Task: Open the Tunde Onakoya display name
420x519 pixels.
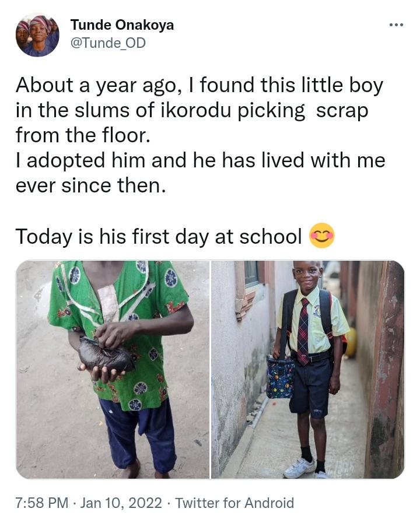Action: pyautogui.click(x=122, y=25)
